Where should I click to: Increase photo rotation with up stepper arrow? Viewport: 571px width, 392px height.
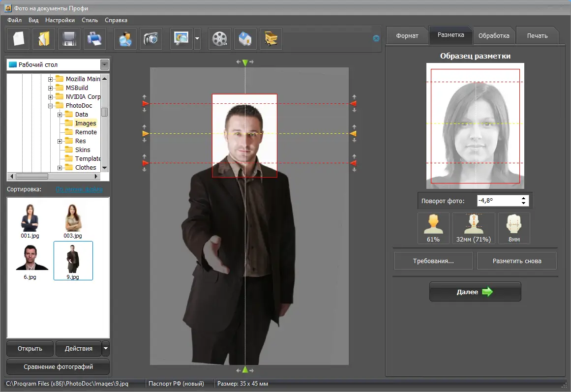click(523, 198)
